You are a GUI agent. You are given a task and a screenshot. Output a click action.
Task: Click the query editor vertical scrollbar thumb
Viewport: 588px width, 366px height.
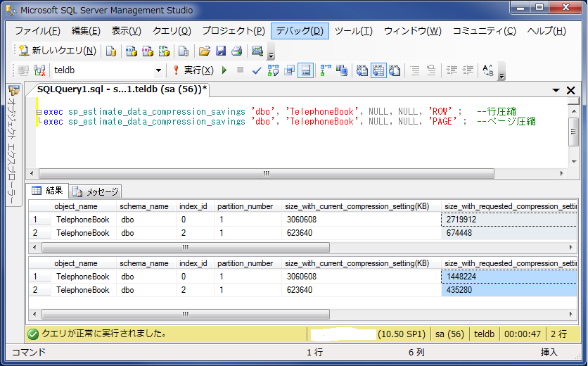[573, 132]
